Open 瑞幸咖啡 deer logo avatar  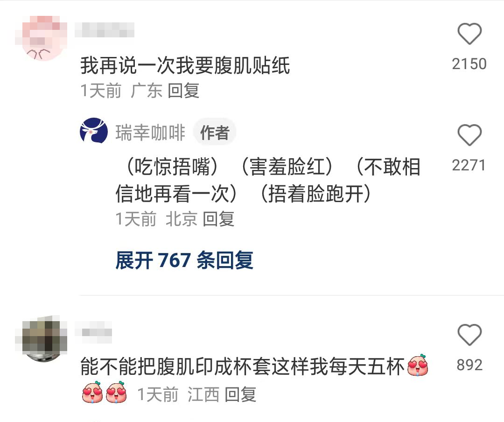[94, 131]
